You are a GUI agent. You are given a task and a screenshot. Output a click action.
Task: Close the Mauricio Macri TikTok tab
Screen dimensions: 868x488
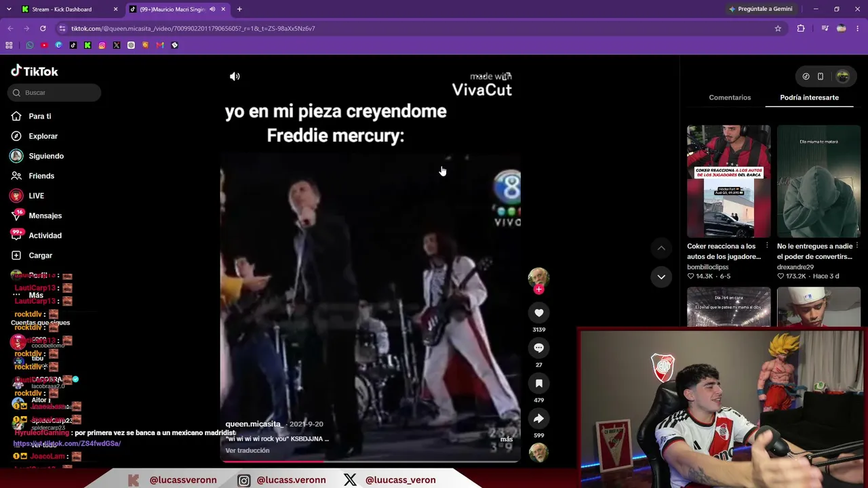pos(223,9)
